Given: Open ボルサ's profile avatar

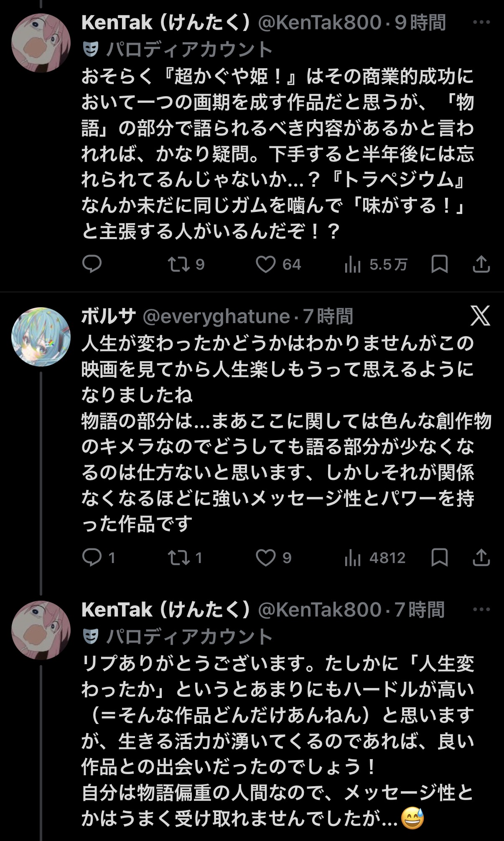Looking at the screenshot, I should (41, 337).
